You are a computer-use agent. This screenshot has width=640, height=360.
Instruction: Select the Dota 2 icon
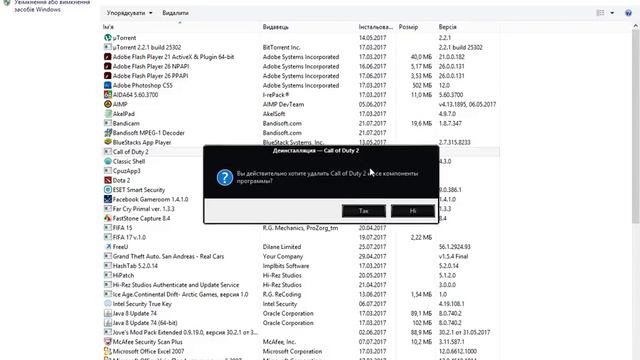pos(108,180)
